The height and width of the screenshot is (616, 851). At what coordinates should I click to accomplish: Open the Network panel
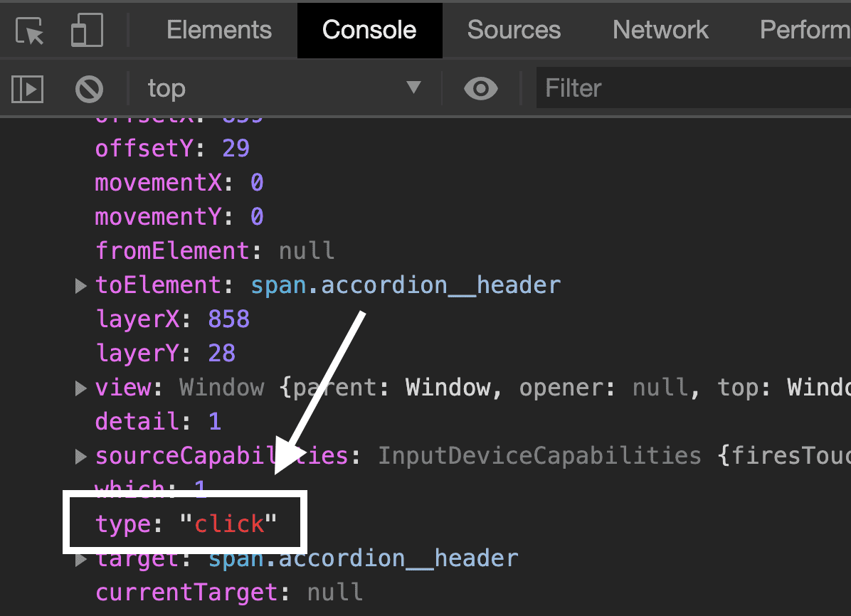[x=660, y=30]
